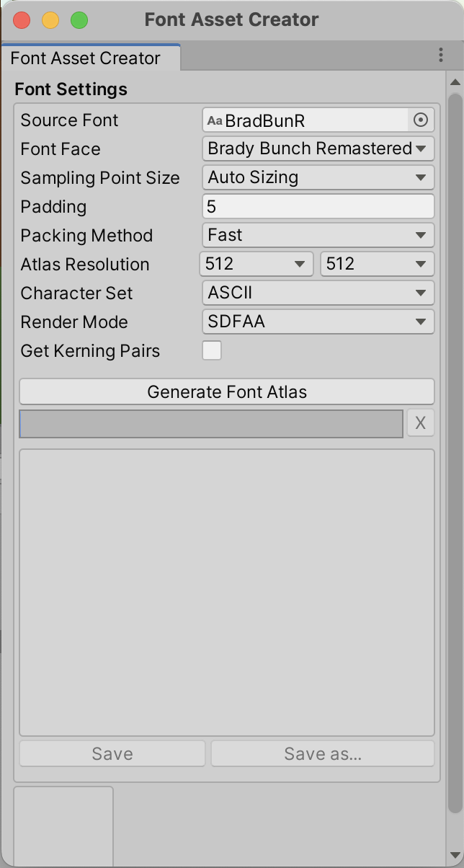Select the Character Set dropdown
The width and height of the screenshot is (464, 868).
tap(318, 293)
